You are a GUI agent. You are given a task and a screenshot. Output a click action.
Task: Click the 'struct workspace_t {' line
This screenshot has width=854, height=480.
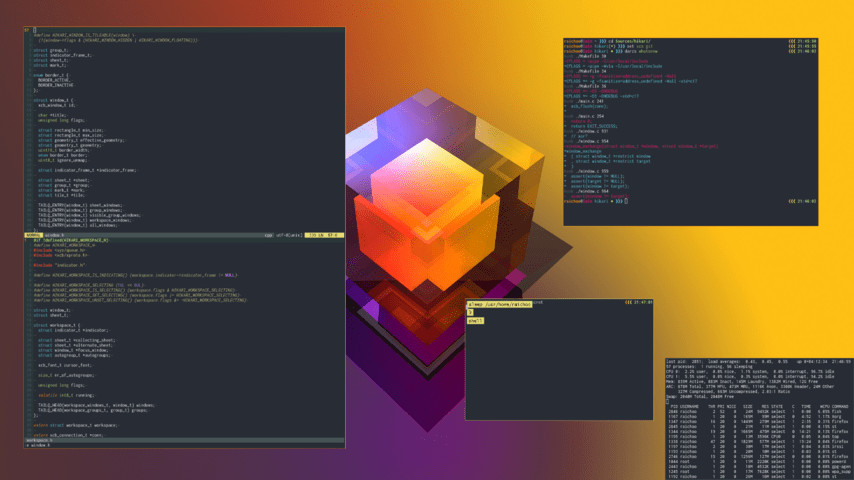click(57, 325)
